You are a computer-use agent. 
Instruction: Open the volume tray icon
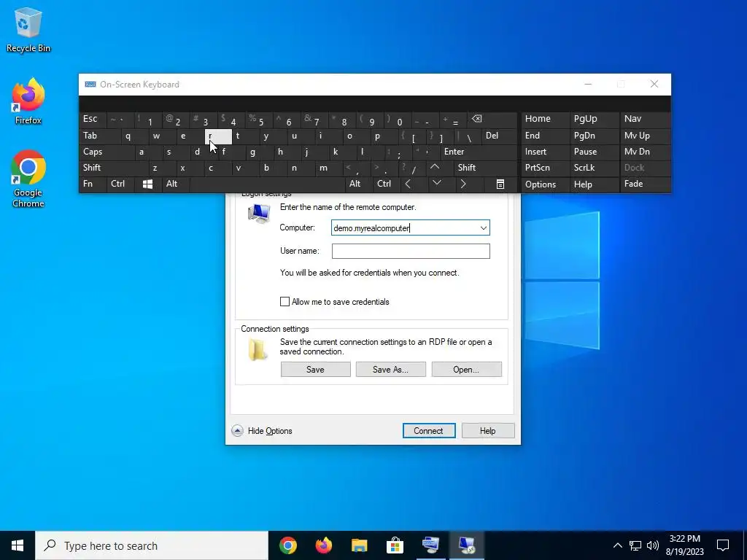coord(653,545)
